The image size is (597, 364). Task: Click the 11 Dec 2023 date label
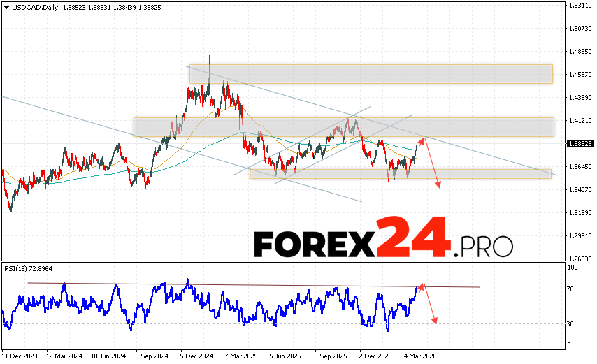tap(20, 355)
